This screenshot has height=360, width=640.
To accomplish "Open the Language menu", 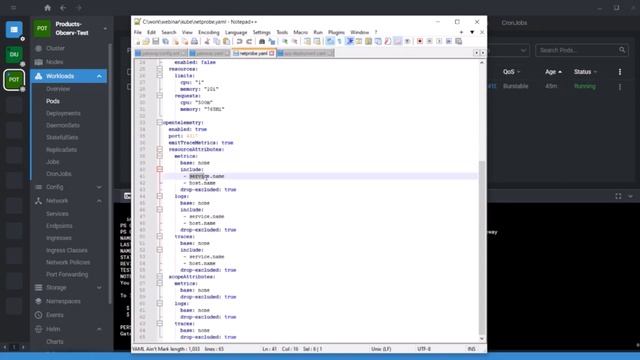I will click(x=236, y=32).
